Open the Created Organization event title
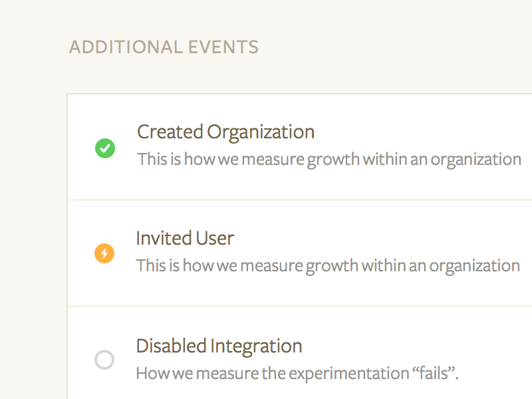 coord(225,132)
